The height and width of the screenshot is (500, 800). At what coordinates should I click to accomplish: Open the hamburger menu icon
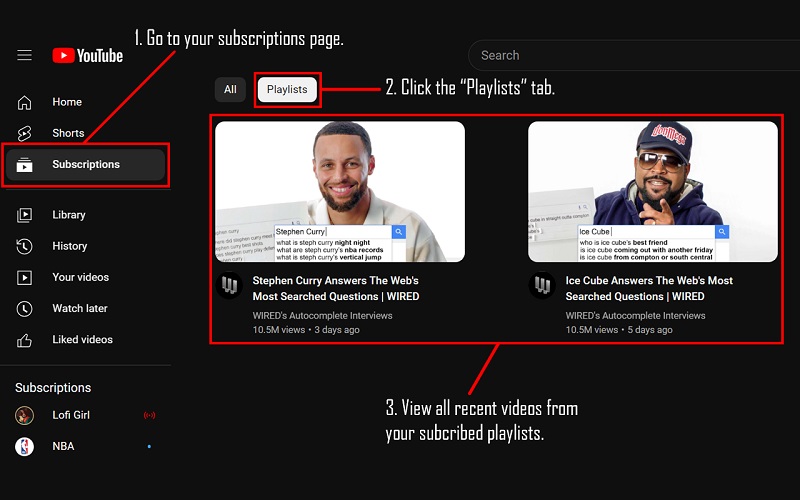click(x=25, y=55)
